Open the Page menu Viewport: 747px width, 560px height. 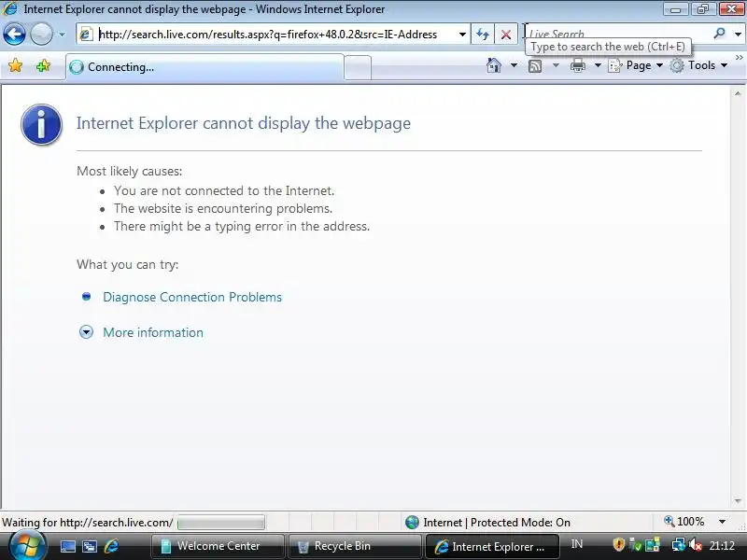[636, 65]
